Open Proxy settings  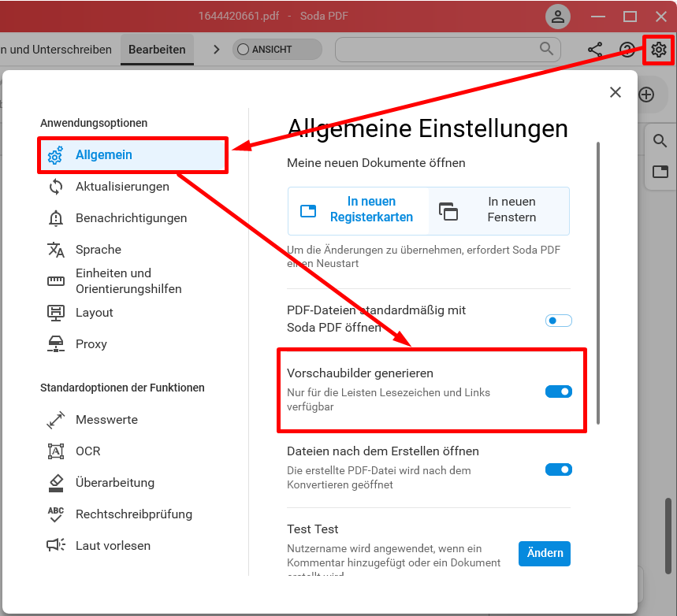(91, 344)
